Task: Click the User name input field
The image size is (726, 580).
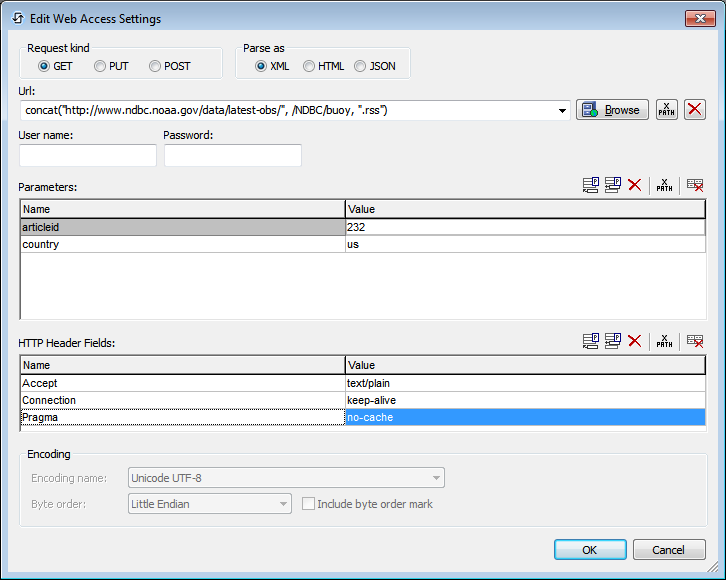Action: (x=88, y=155)
